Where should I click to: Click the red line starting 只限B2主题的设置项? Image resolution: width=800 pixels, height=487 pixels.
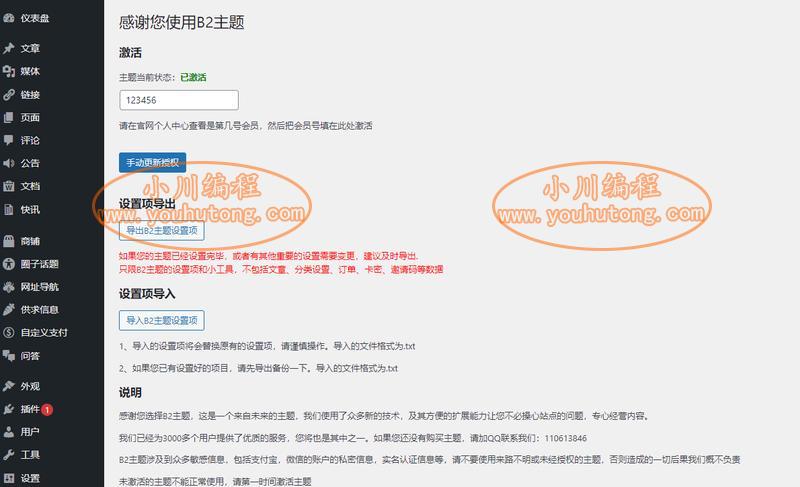click(x=281, y=269)
